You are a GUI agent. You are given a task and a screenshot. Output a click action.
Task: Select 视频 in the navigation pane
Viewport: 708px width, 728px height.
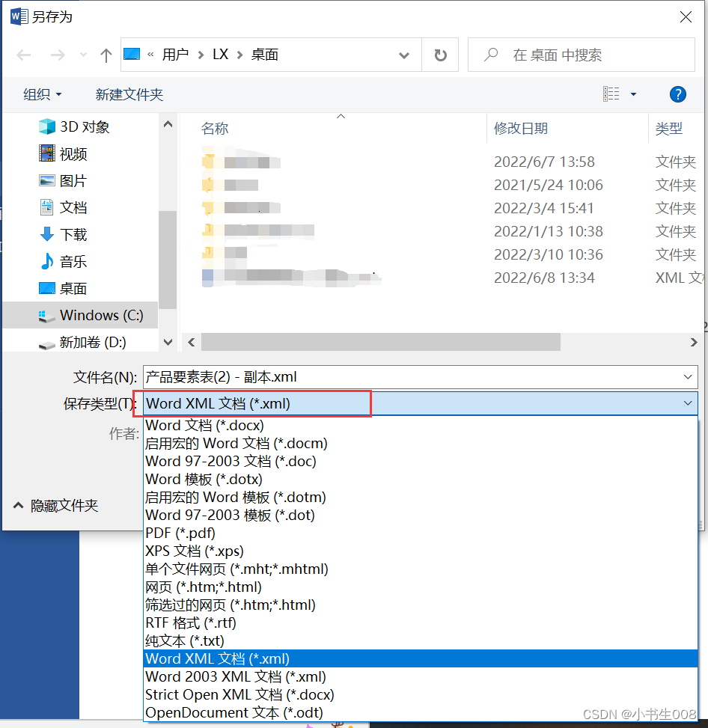(x=63, y=153)
